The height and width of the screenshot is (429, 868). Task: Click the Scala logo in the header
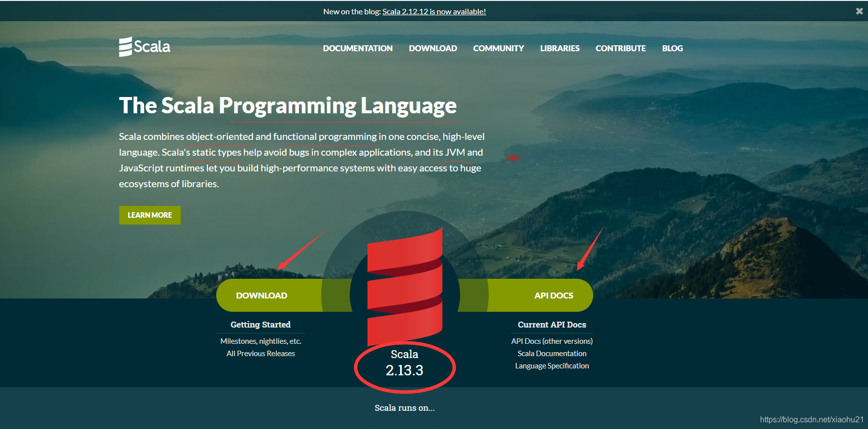click(x=144, y=47)
